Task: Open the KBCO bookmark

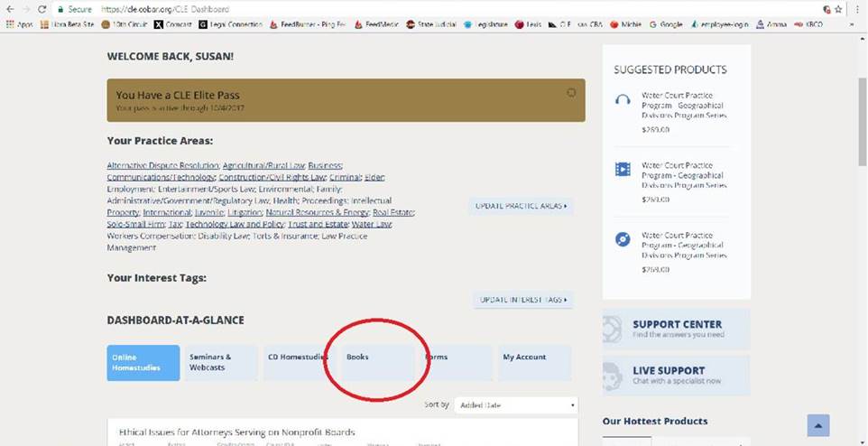Action: click(x=808, y=24)
